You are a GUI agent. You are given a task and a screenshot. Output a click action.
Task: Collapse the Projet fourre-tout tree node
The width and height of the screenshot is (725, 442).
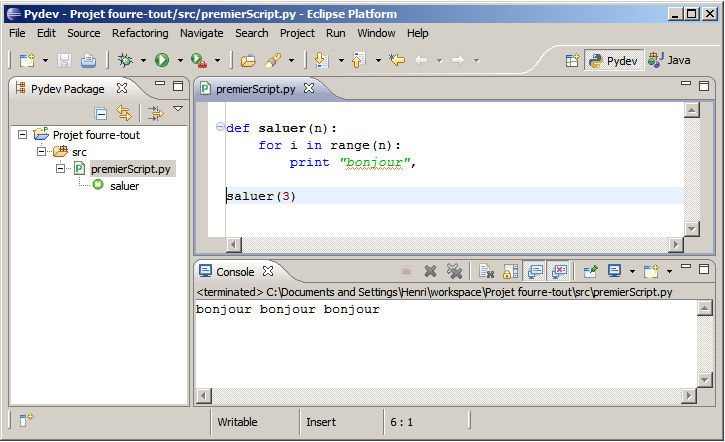pos(23,135)
